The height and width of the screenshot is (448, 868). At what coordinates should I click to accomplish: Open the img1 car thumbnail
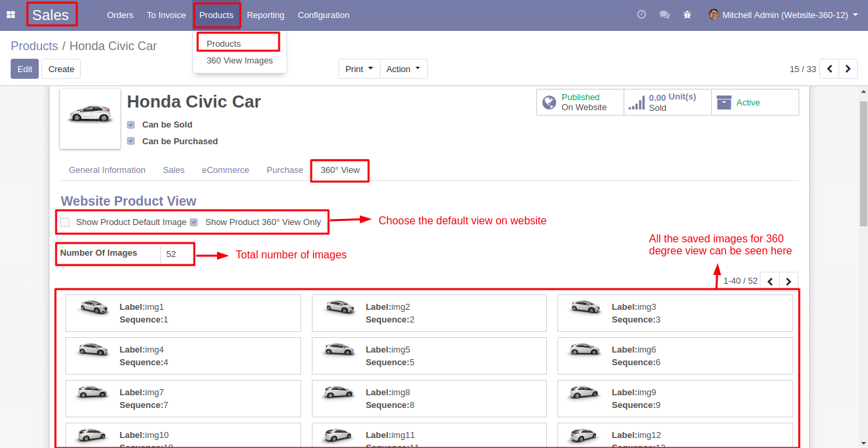[x=93, y=307]
